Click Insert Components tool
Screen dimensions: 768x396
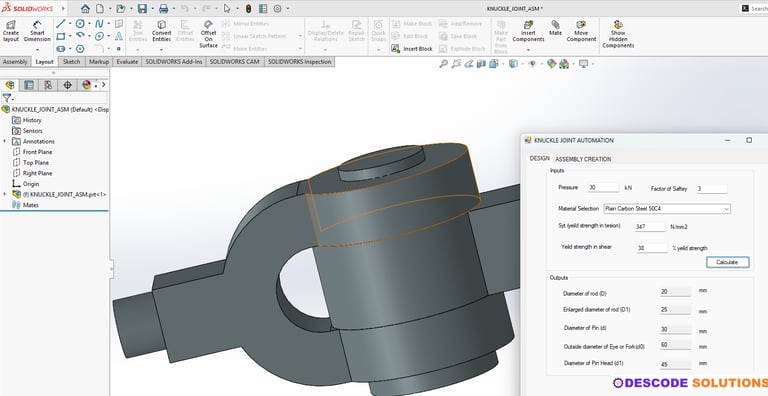point(528,31)
